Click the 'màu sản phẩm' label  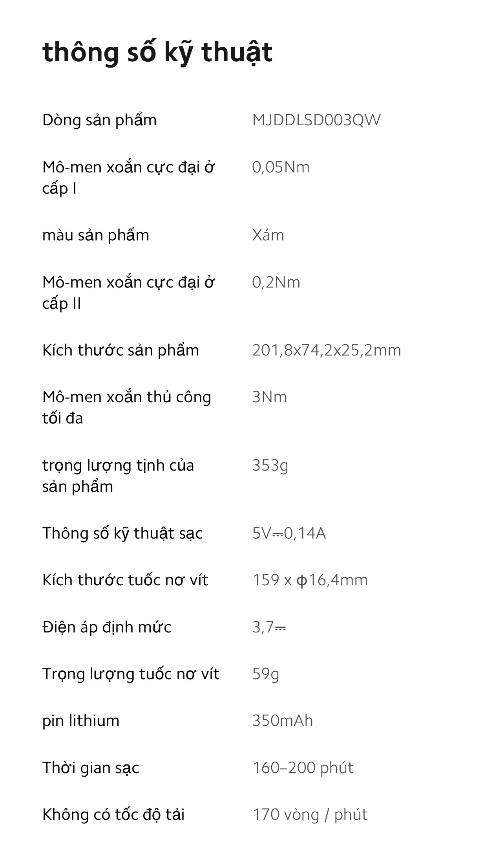96,235
